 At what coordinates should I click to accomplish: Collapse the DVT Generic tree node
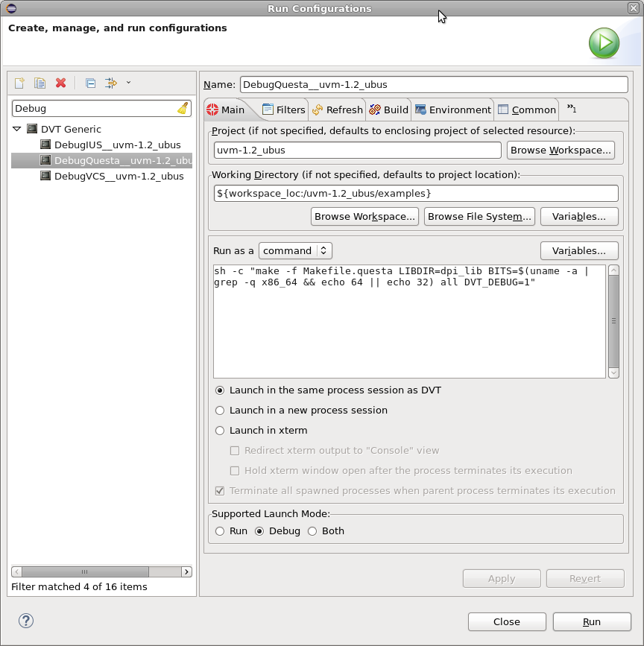(16, 127)
